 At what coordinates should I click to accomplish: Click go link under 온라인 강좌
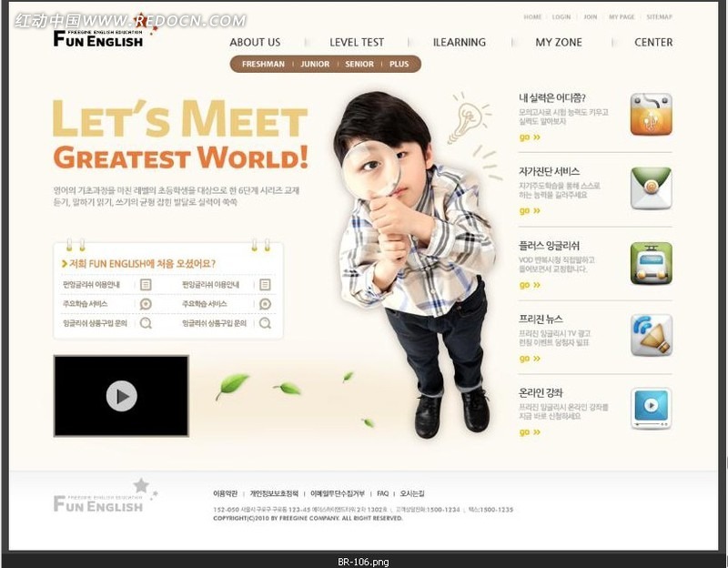530,432
